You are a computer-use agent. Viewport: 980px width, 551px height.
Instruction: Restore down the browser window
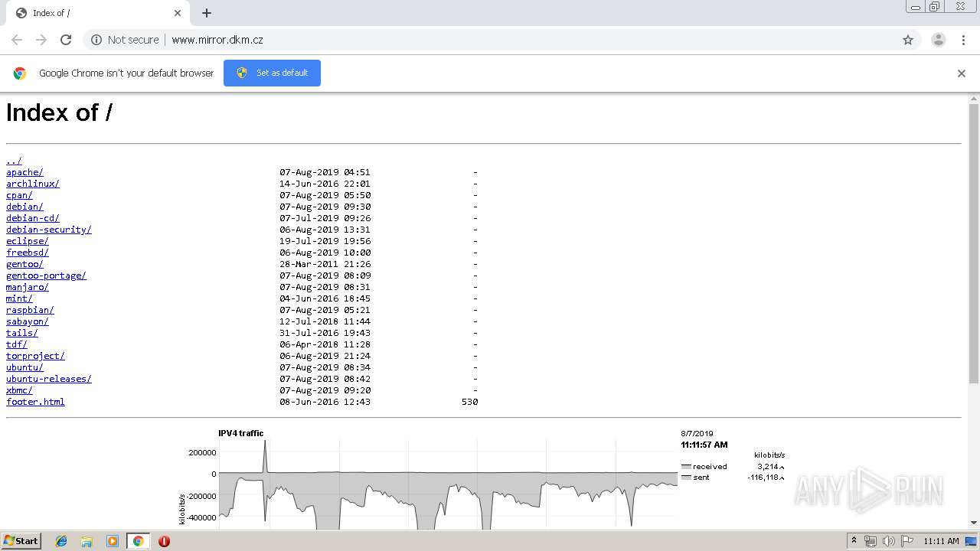(x=935, y=7)
